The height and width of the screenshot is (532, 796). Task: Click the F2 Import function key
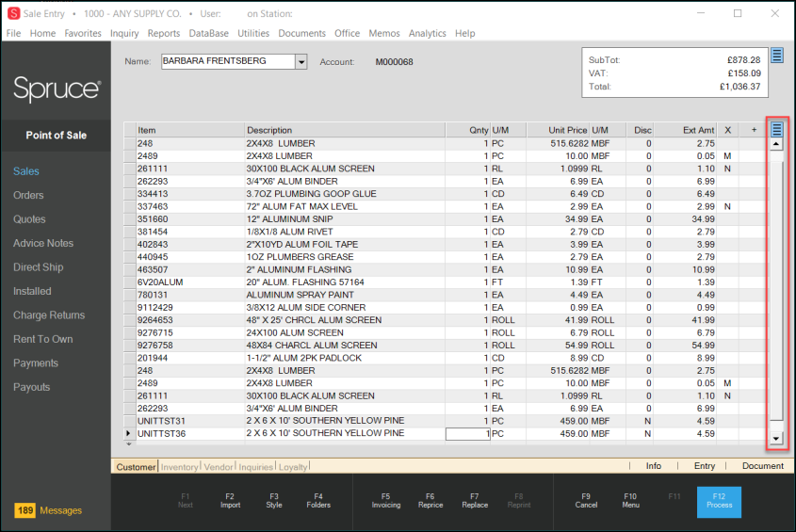click(x=230, y=501)
